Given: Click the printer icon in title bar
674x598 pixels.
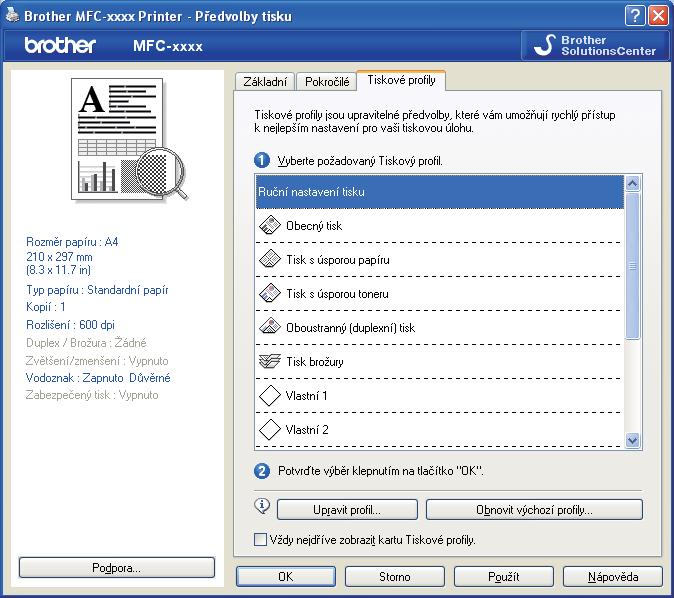Looking at the screenshot, I should pos(12,15).
